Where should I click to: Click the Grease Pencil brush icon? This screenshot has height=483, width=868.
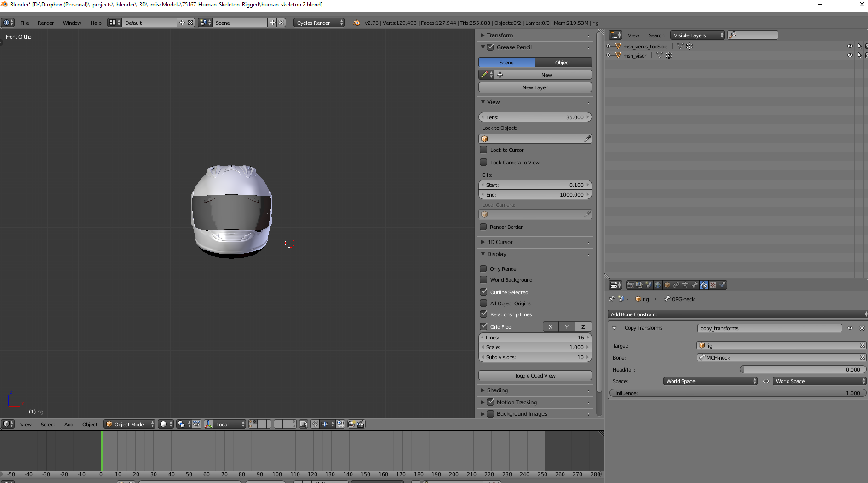click(486, 75)
